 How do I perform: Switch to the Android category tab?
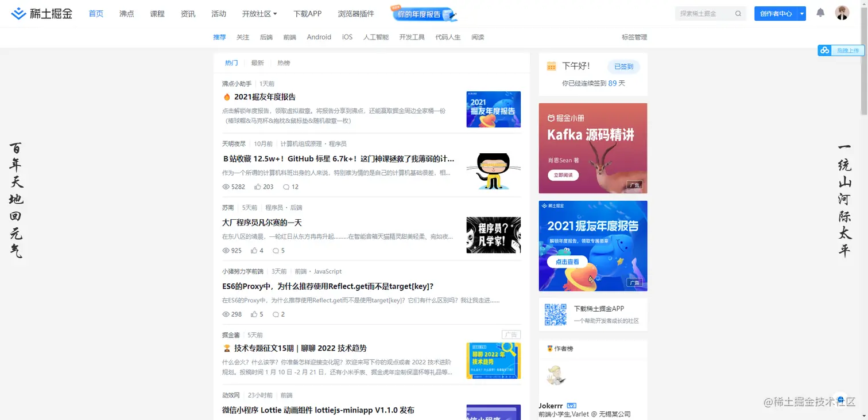pos(319,37)
